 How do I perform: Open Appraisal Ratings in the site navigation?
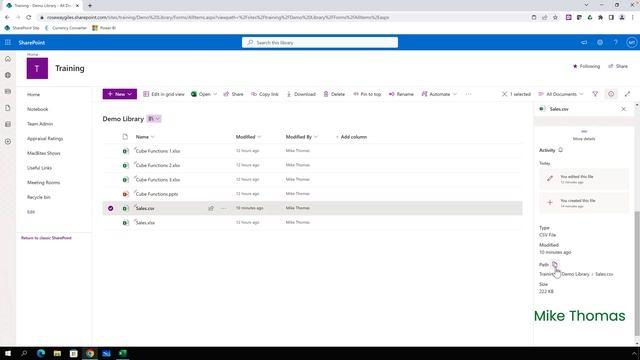click(x=45, y=138)
